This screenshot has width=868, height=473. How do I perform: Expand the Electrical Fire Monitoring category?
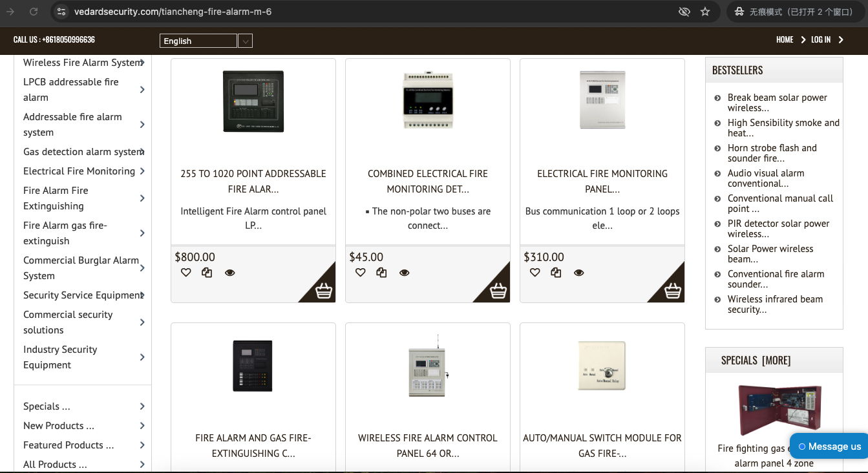[x=142, y=171]
